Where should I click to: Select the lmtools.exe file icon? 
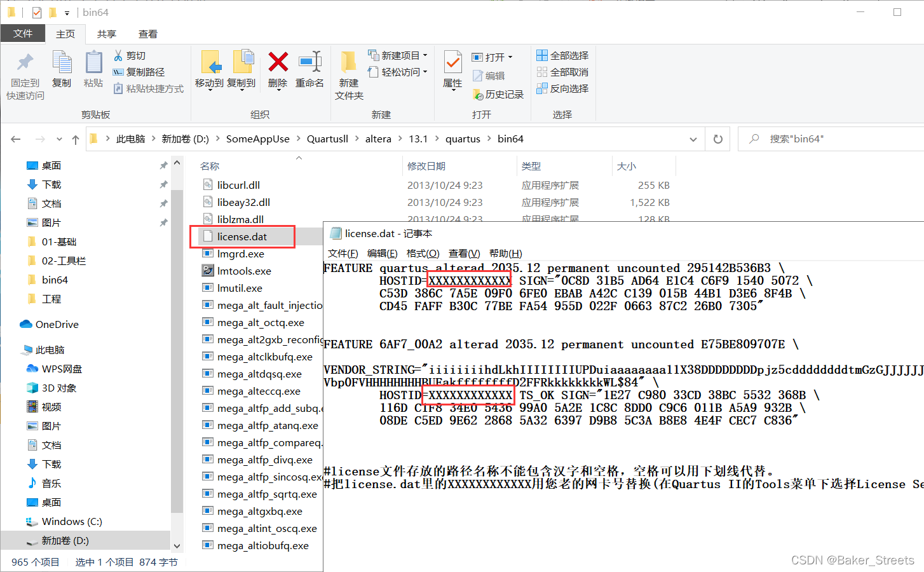208,271
